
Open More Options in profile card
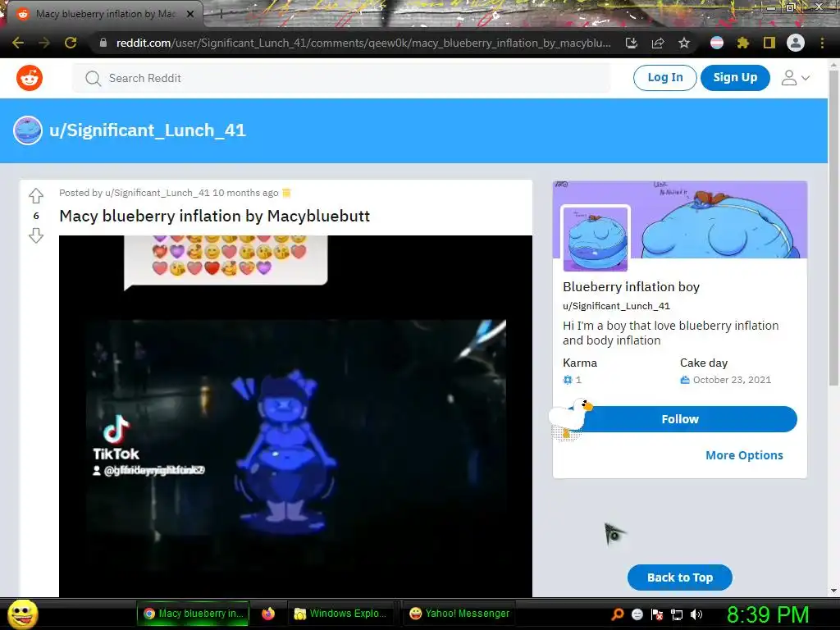(744, 455)
